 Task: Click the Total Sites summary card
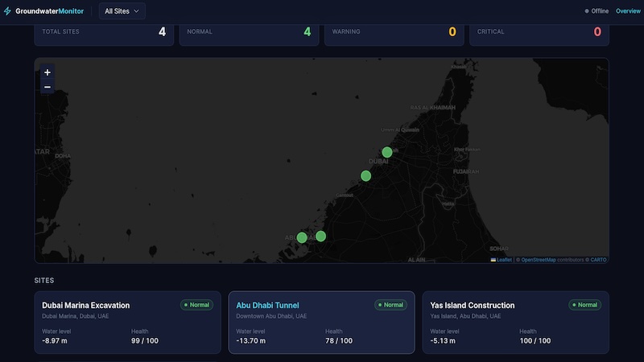(x=104, y=35)
